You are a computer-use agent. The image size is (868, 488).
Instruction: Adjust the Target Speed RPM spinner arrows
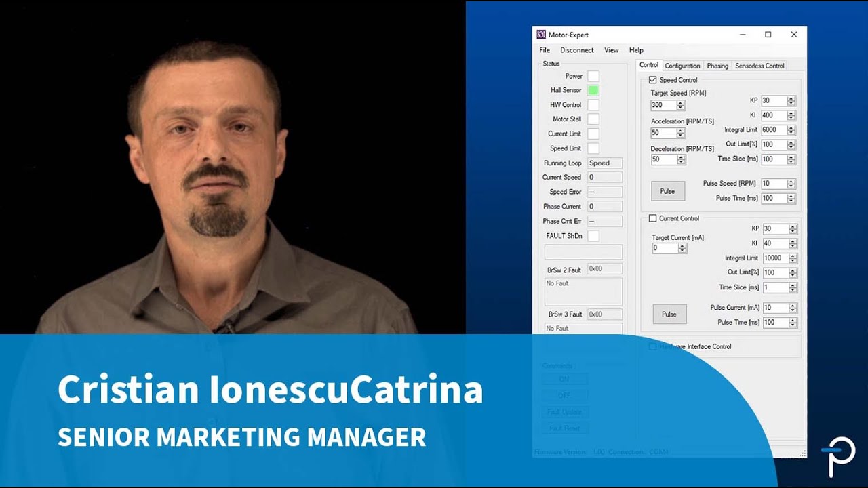pyautogui.click(x=681, y=105)
